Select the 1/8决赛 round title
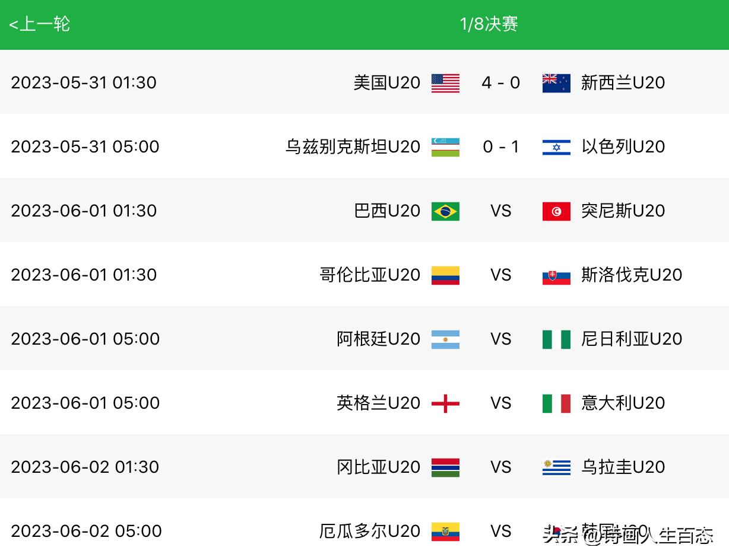Viewport: 729px width, 560px height. tap(489, 24)
